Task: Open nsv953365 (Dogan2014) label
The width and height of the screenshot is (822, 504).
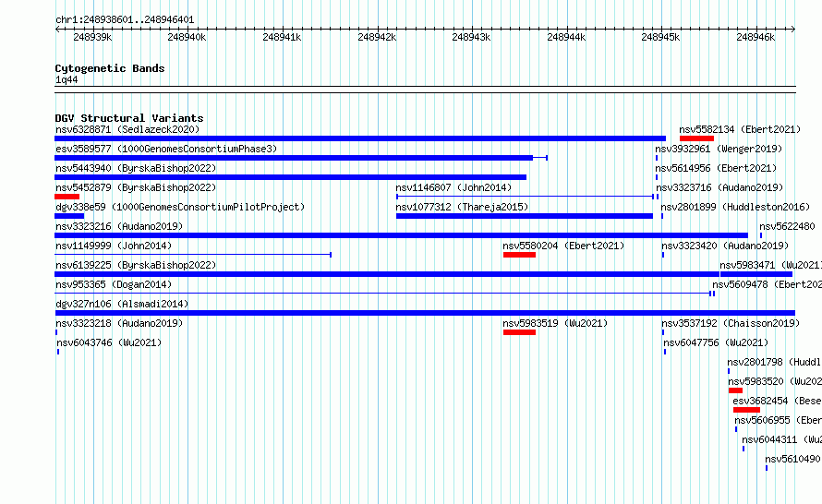Action: [114, 284]
